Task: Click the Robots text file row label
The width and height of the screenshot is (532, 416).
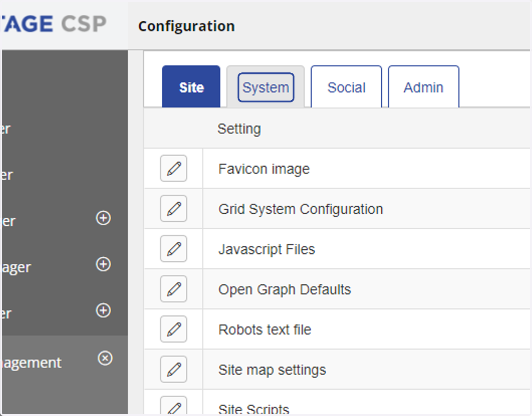Action: (x=265, y=330)
